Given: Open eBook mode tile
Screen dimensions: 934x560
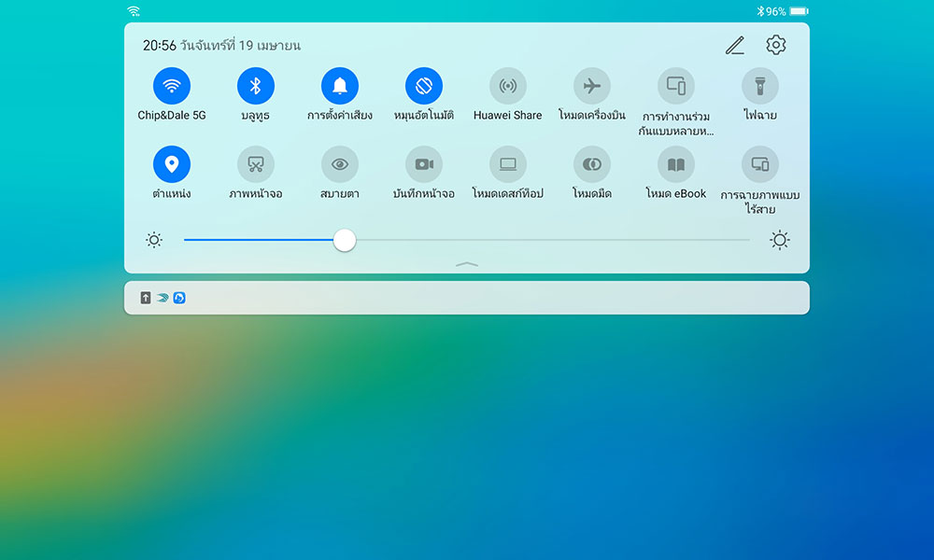Looking at the screenshot, I should pyautogui.click(x=675, y=164).
